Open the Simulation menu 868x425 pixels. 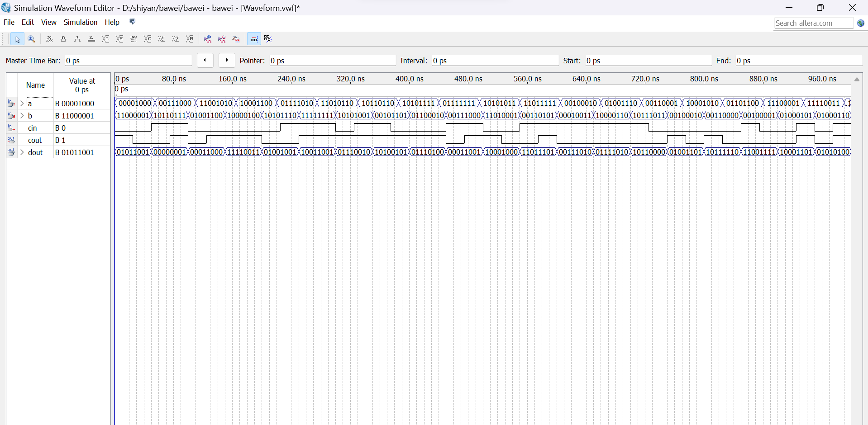pos(81,22)
